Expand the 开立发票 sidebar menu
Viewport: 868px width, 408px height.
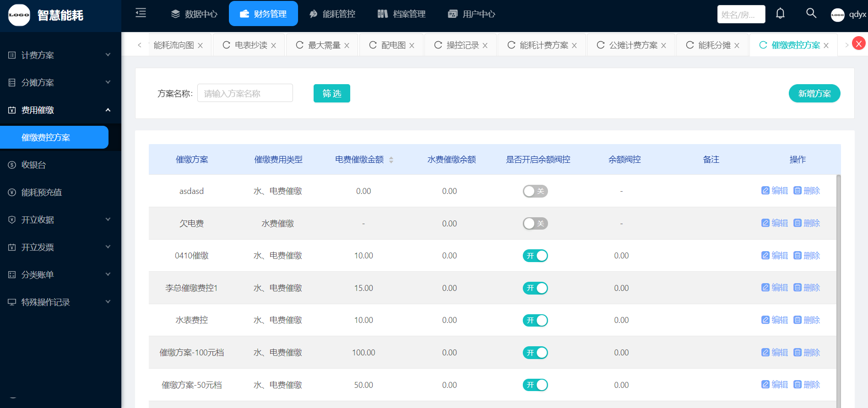tap(60, 247)
